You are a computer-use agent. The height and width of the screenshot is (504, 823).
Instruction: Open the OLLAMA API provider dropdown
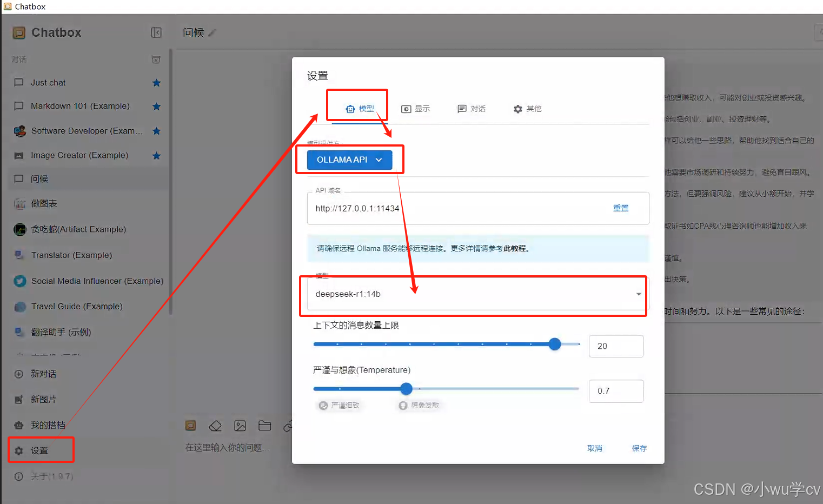pyautogui.click(x=349, y=160)
